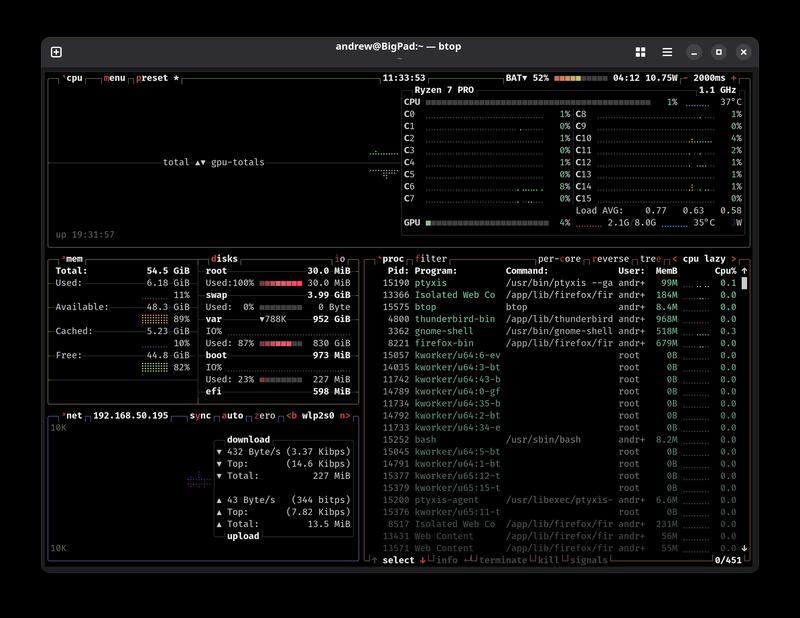Increase update interval with plus sign

click(734, 78)
